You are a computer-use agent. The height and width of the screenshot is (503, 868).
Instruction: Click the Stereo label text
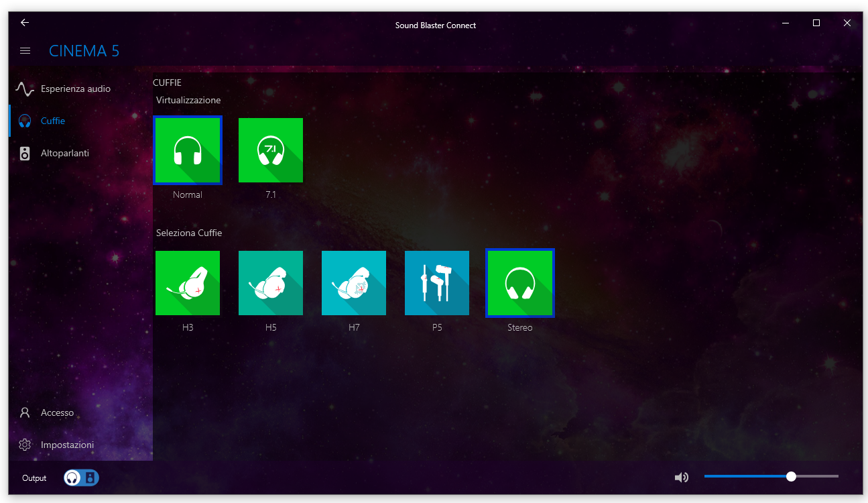pos(520,327)
